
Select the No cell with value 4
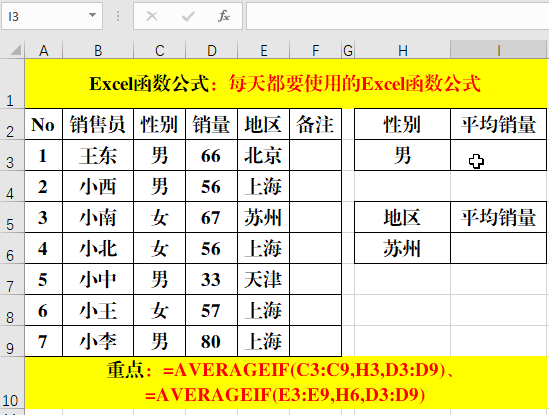(x=43, y=248)
